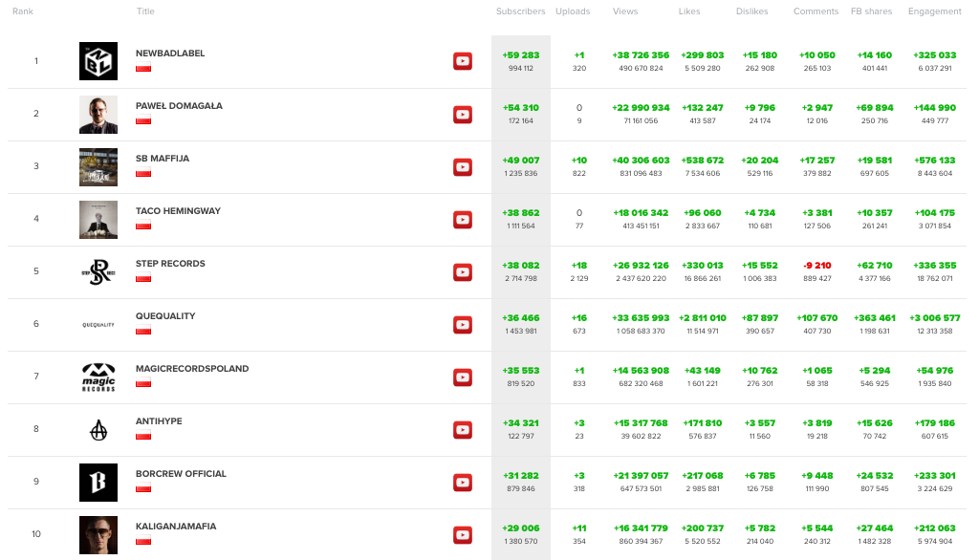Click the Step Records logo thumbnail
The height and width of the screenshot is (560, 979).
(x=98, y=272)
